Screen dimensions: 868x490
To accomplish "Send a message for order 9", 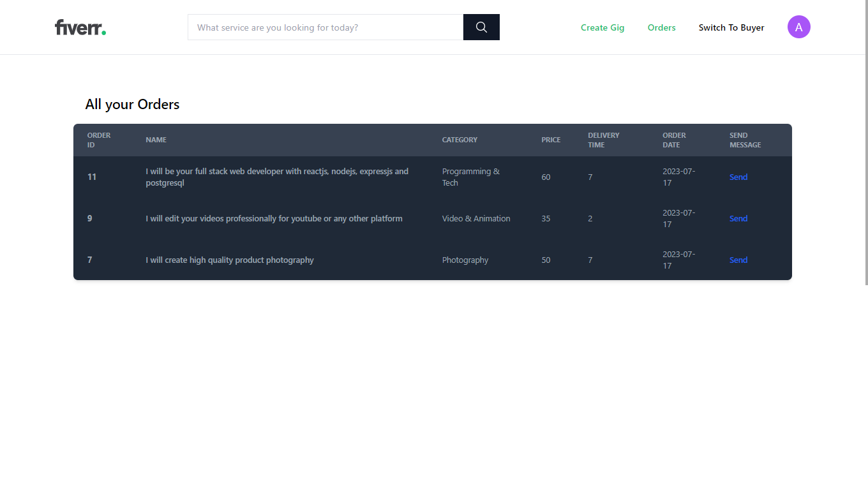I will pos(738,218).
